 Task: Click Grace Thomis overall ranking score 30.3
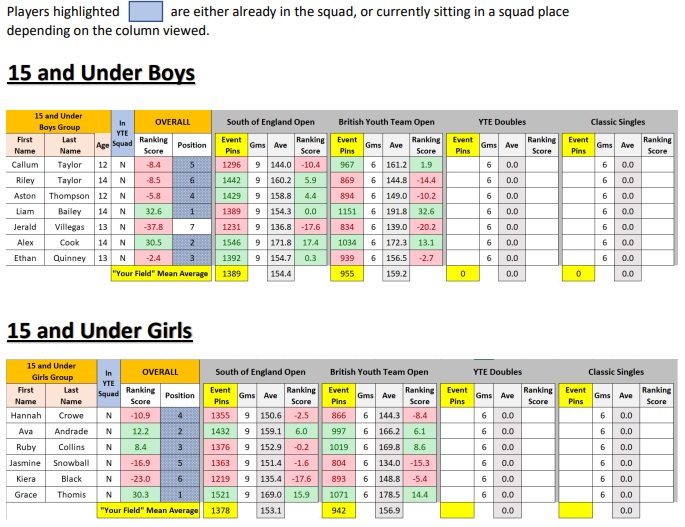pos(140,495)
